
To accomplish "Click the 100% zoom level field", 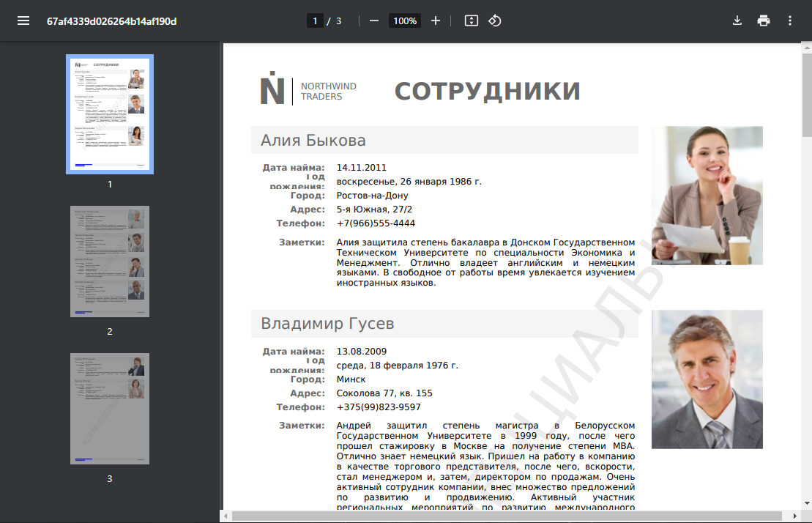I will 405,21.
